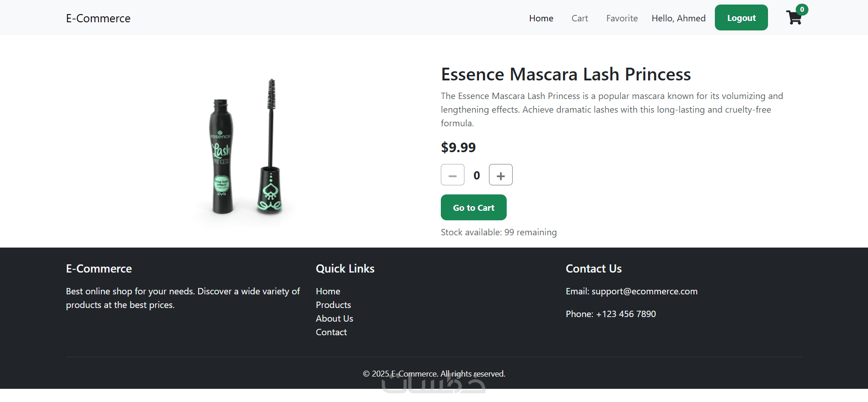The image size is (868, 402).
Task: Increase quantity with the plus button
Action: point(500,175)
